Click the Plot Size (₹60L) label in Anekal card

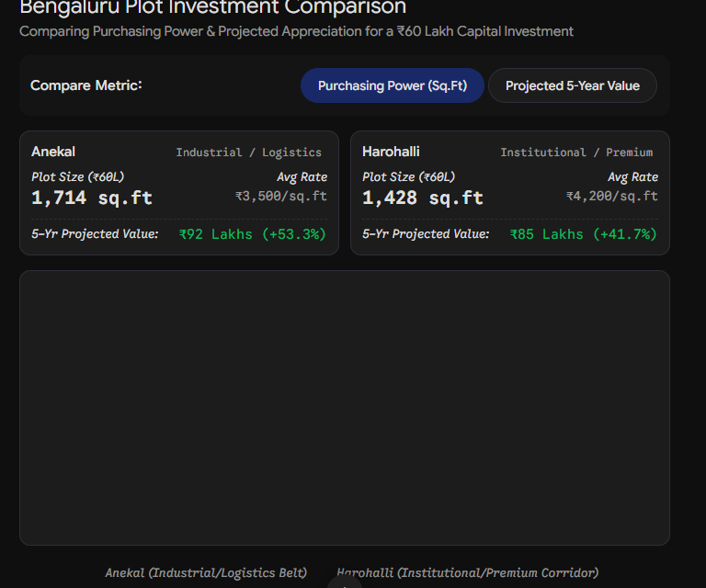[77, 176]
